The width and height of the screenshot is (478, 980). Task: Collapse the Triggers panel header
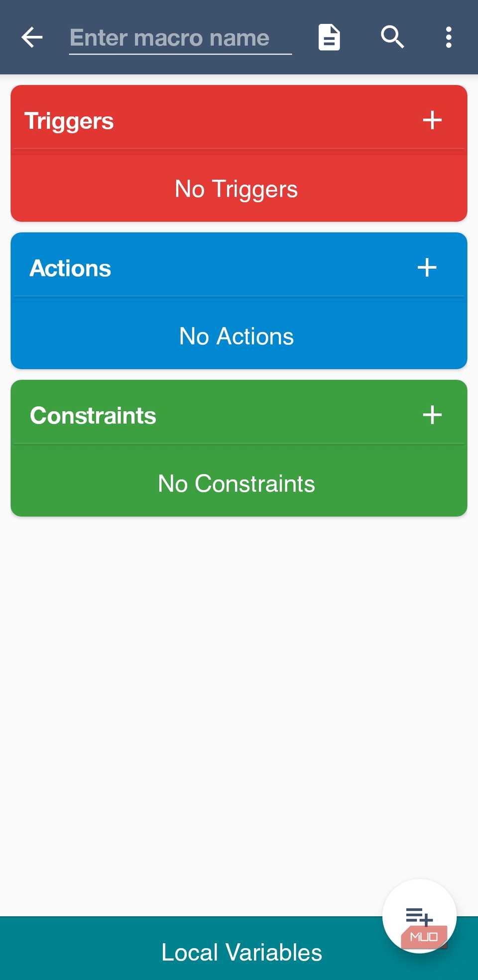199,120
